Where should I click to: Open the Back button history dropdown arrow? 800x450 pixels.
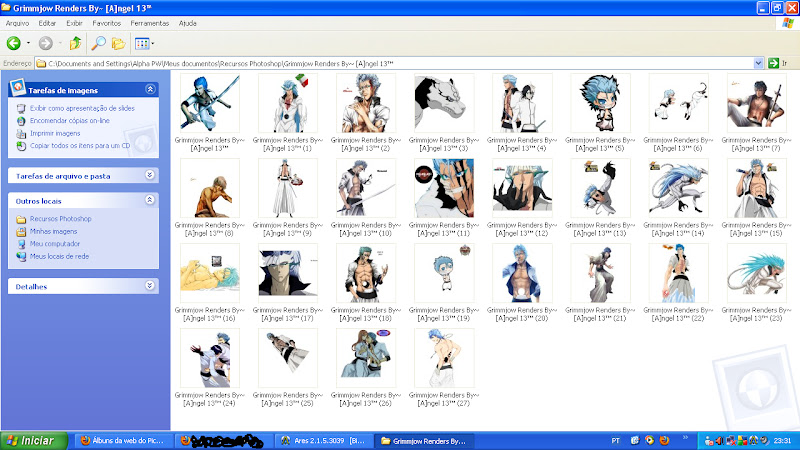[29, 43]
